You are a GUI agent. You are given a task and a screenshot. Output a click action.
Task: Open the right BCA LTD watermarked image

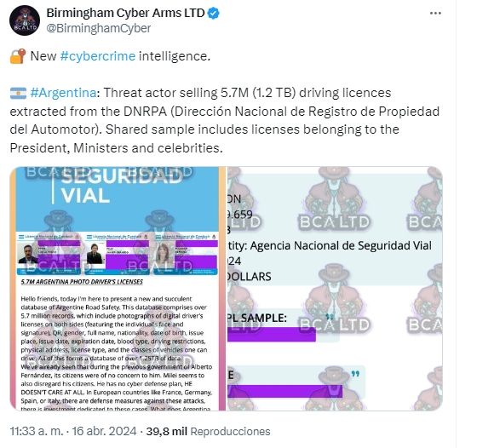pos(335,289)
